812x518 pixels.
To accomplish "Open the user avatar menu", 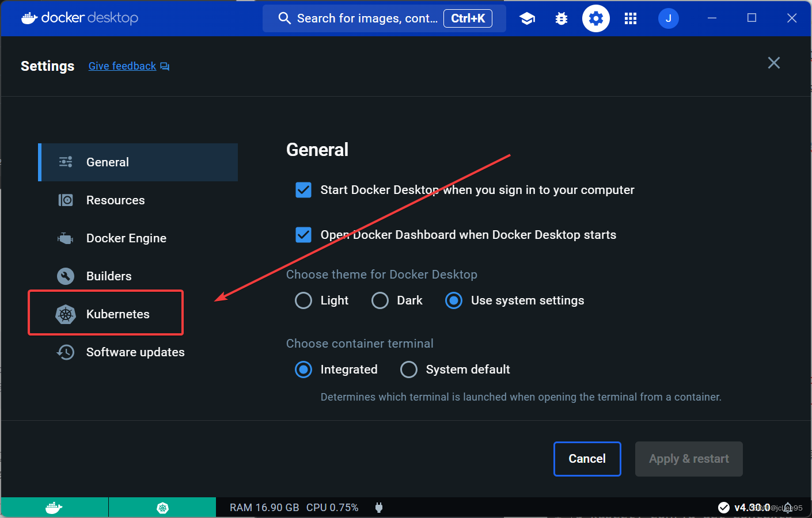I will pyautogui.click(x=668, y=18).
